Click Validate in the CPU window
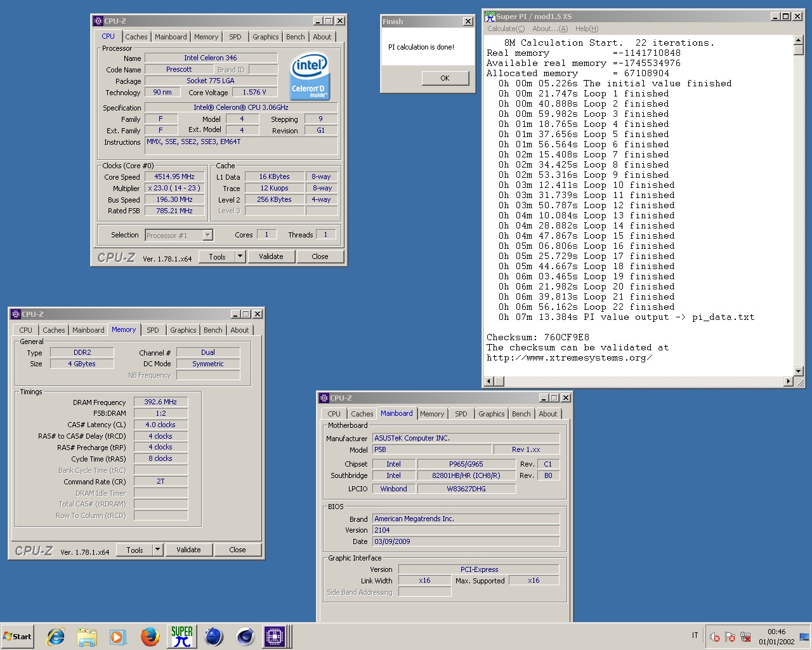This screenshot has width=812, height=650. pyautogui.click(x=271, y=256)
